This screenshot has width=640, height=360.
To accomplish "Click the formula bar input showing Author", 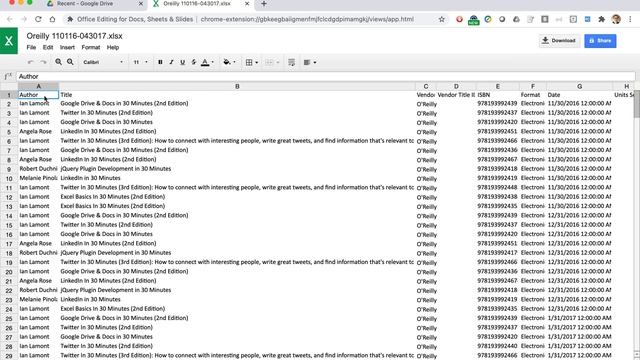I will (x=326, y=76).
